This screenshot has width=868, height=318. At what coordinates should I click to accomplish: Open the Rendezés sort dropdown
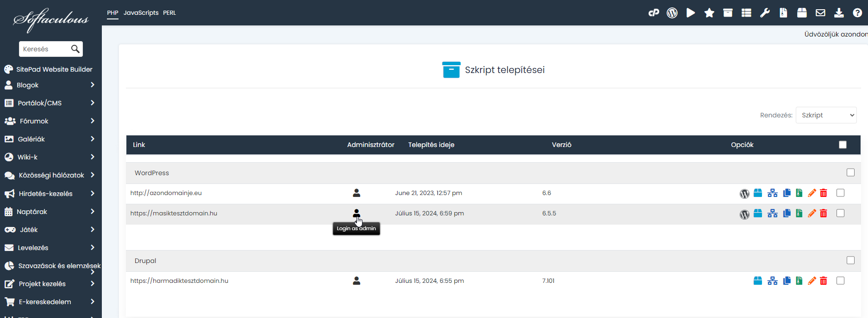pos(826,115)
